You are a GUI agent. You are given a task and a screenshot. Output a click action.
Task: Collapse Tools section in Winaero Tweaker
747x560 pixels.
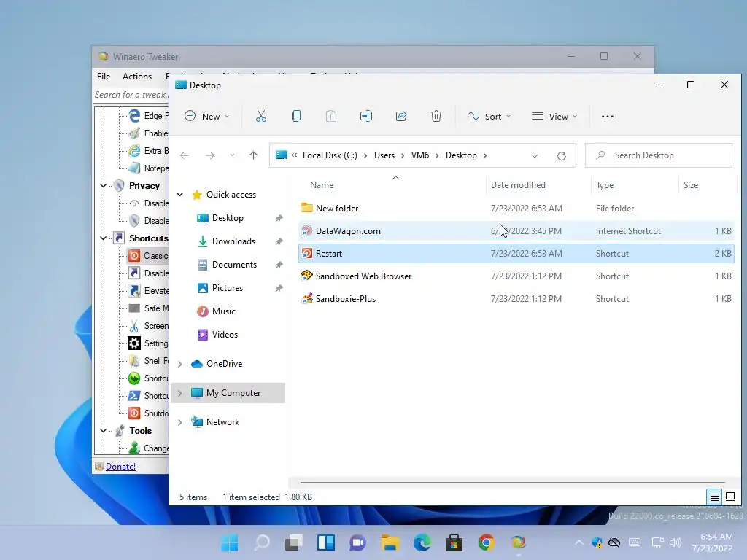[x=104, y=430]
